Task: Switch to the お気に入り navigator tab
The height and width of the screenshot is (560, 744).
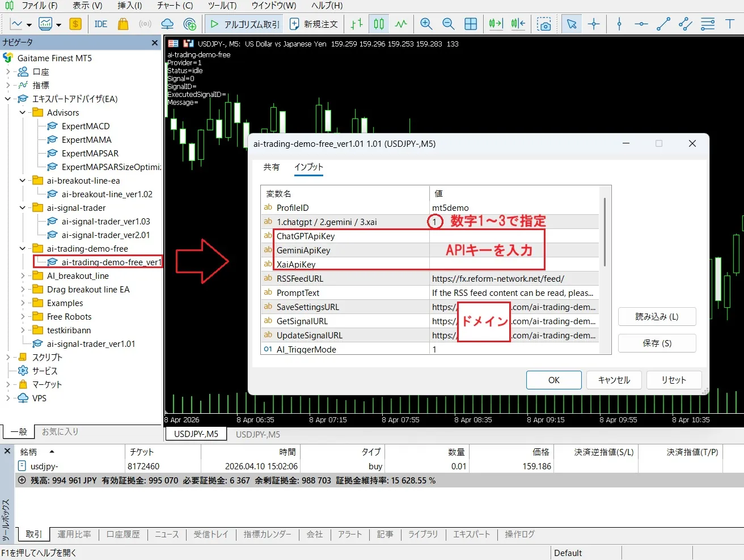Action: pos(60,432)
